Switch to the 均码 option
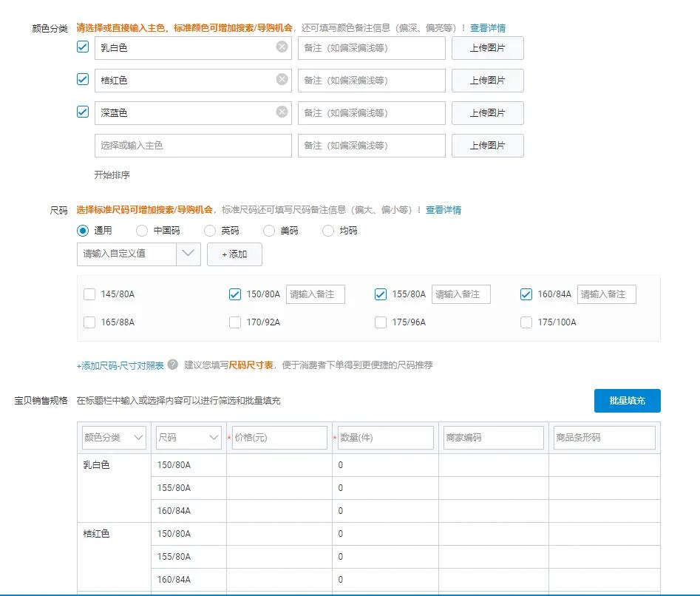This screenshot has height=596, width=700. (327, 230)
